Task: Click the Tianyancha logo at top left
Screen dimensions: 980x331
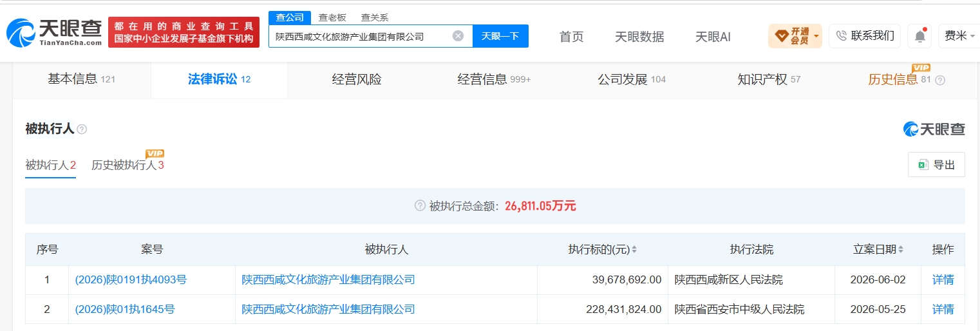Action: coord(54,32)
